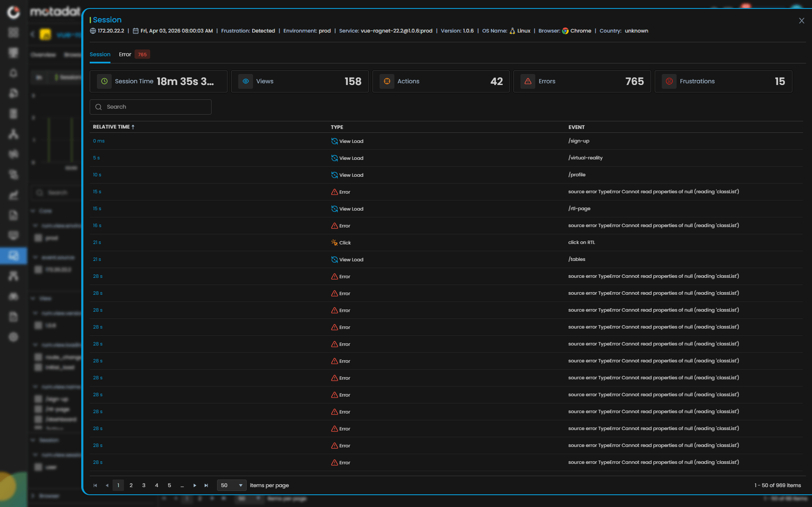Click the click-action icon on the 21 s row
812x507 pixels.
click(334, 243)
